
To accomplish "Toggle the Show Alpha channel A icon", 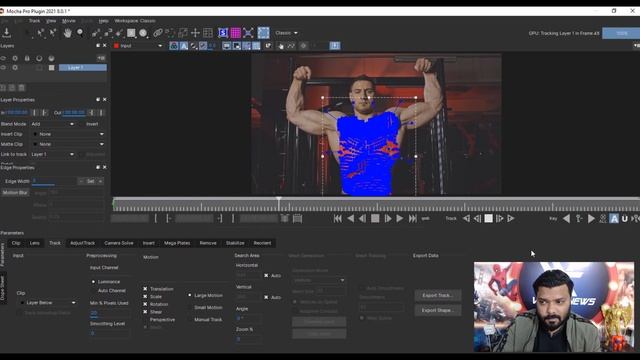I will (184, 46).
